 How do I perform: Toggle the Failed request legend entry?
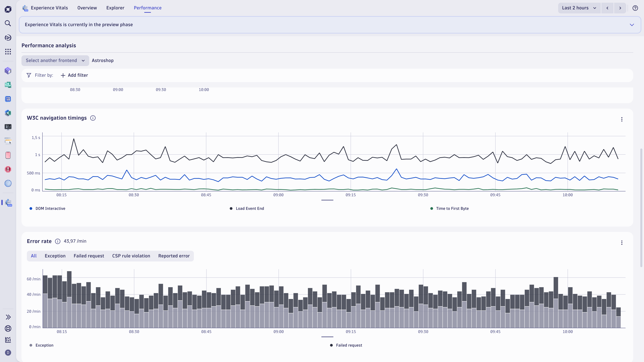[x=346, y=345]
